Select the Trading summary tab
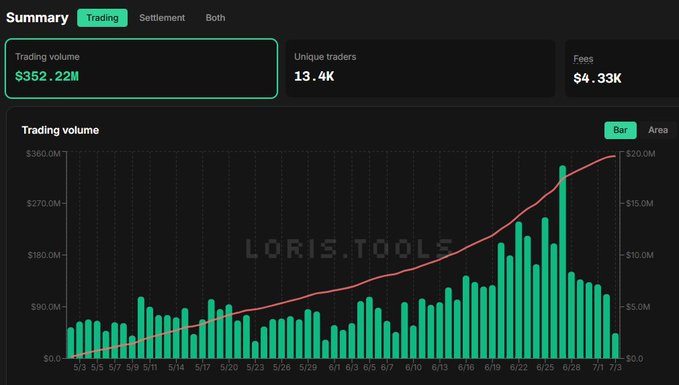This screenshot has width=679, height=385. click(x=102, y=18)
